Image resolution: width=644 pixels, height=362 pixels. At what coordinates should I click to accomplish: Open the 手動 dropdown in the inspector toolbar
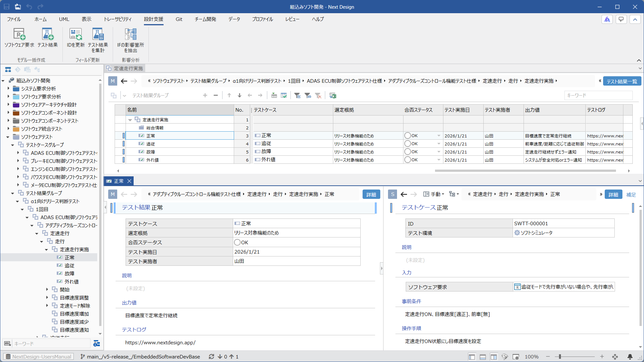click(x=434, y=194)
